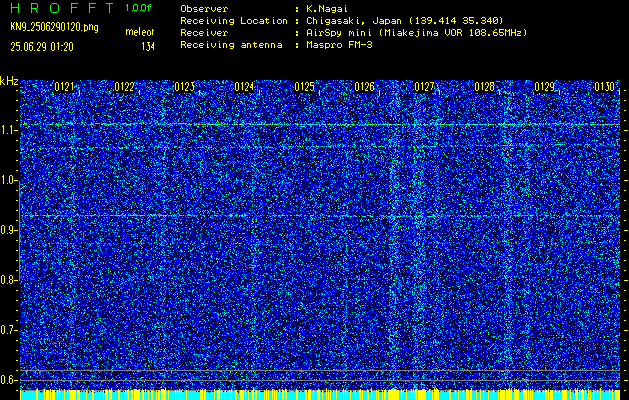Click the date stamp 25.06.29 01:20

42,47
